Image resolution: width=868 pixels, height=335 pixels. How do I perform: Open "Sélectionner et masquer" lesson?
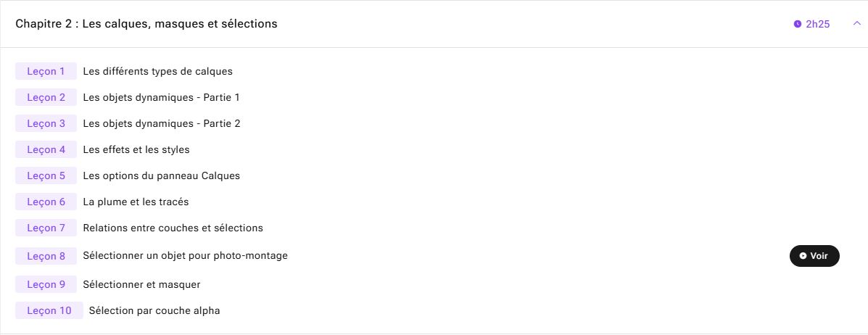click(x=141, y=285)
